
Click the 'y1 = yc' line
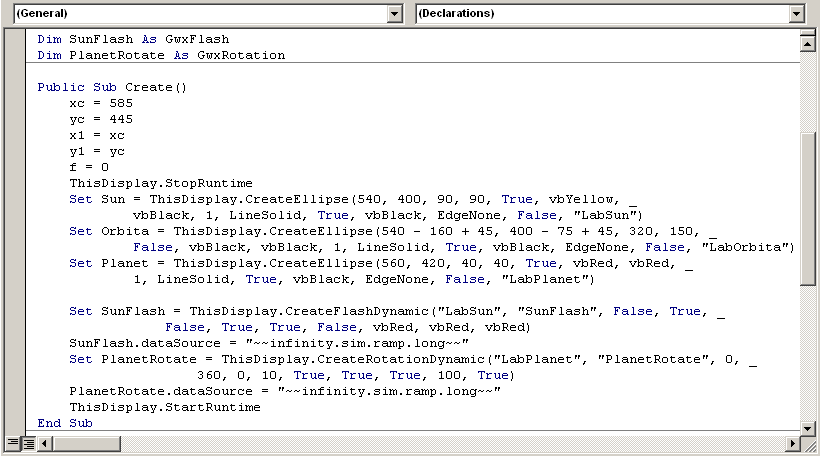97,152
